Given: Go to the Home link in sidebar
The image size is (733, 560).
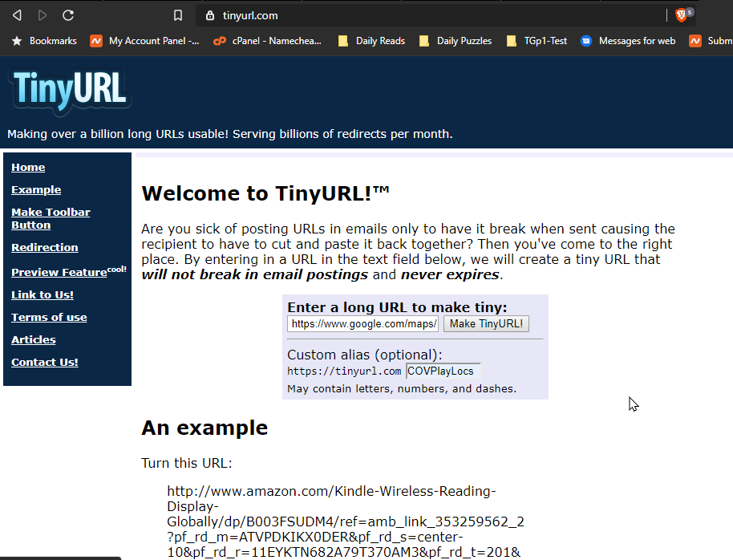Looking at the screenshot, I should [28, 168].
